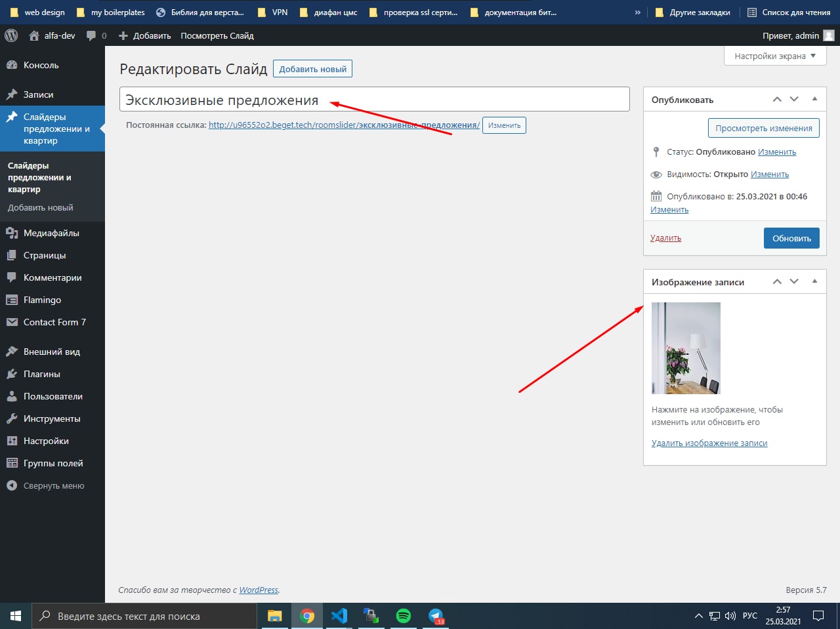The height and width of the screenshot is (629, 840).
Task: Open Добавить in the admin bar
Action: point(145,35)
